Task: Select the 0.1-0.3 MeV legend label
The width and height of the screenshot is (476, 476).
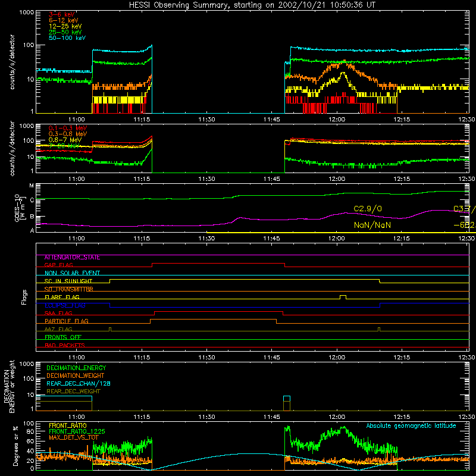Action: pos(68,128)
